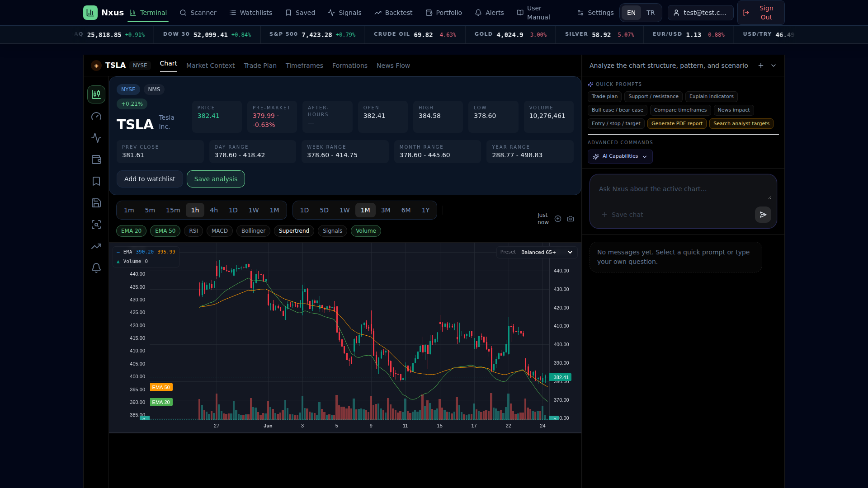Select the 15m interval

point(173,210)
